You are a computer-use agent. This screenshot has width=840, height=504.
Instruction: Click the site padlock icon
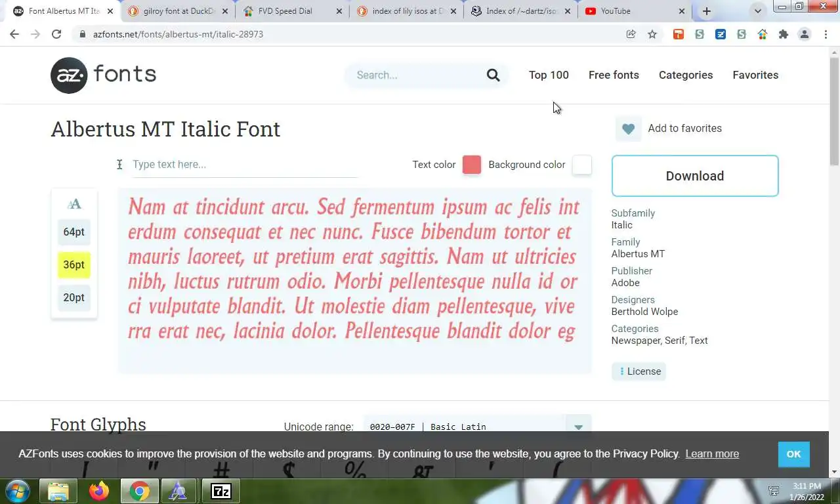pyautogui.click(x=82, y=34)
